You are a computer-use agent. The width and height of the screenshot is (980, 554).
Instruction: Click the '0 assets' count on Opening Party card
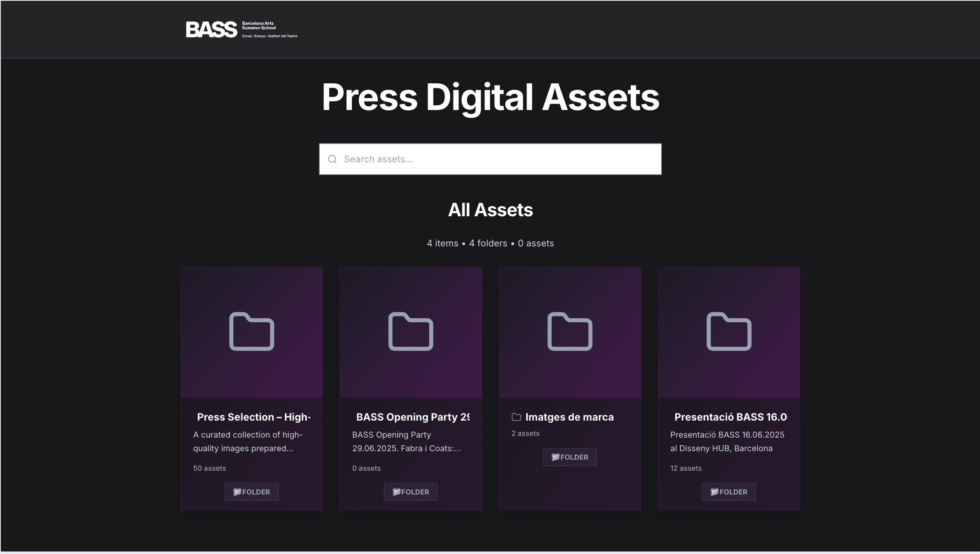coord(366,468)
